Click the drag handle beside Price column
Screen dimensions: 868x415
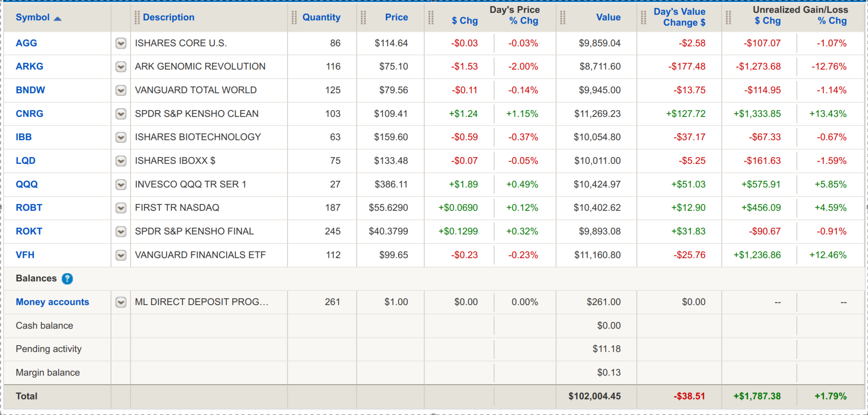click(363, 17)
